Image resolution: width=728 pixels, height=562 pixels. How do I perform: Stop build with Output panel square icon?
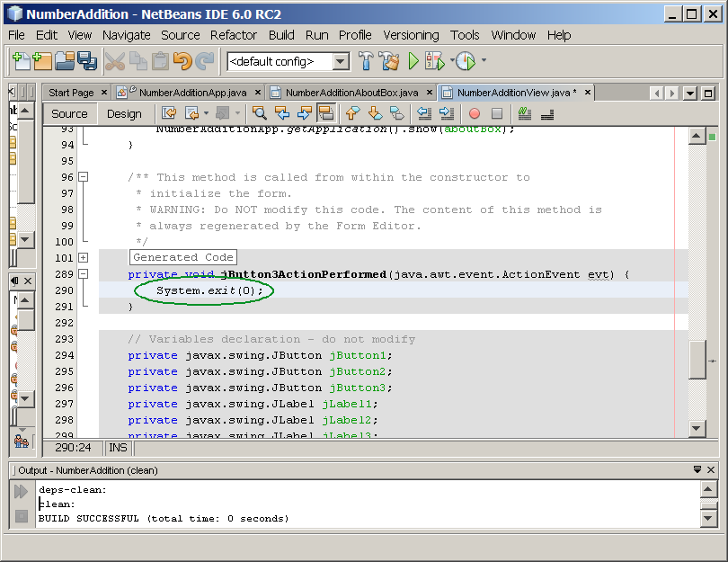click(21, 516)
